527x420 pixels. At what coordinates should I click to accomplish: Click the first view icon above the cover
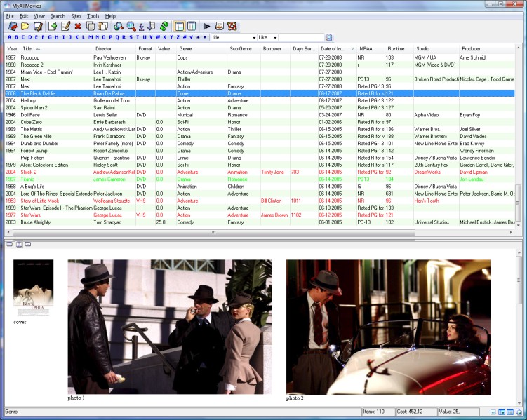point(9,244)
